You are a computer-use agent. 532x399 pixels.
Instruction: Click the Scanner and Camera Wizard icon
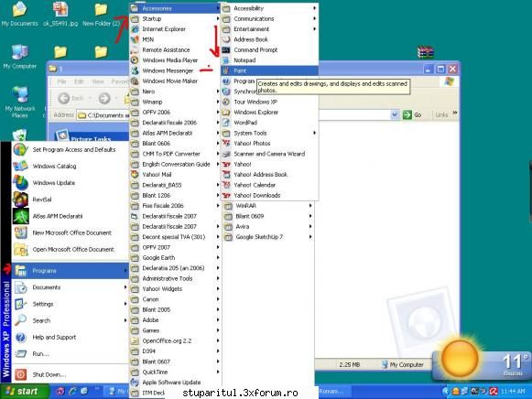[x=226, y=154]
